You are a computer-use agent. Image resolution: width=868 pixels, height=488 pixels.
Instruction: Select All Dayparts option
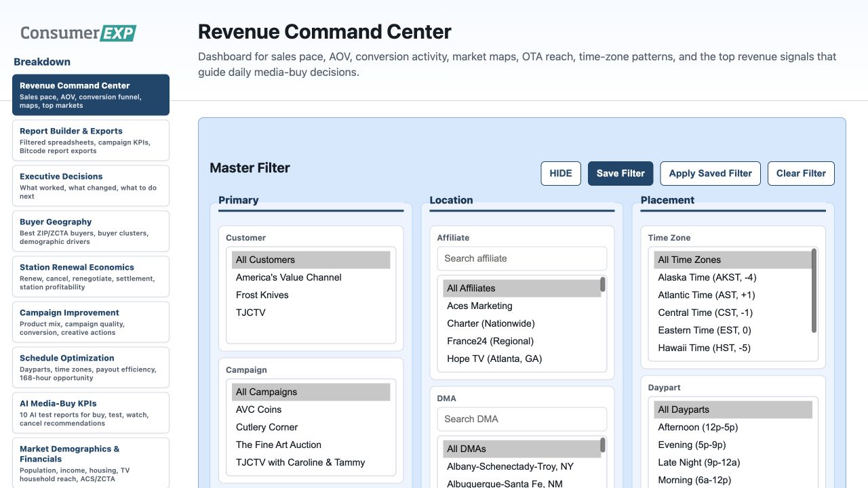(733, 409)
